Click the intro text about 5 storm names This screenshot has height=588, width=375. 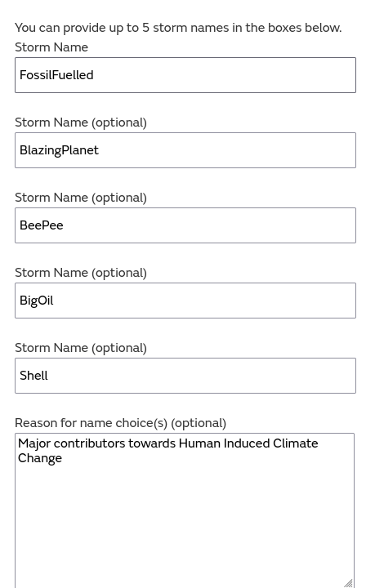(x=178, y=28)
